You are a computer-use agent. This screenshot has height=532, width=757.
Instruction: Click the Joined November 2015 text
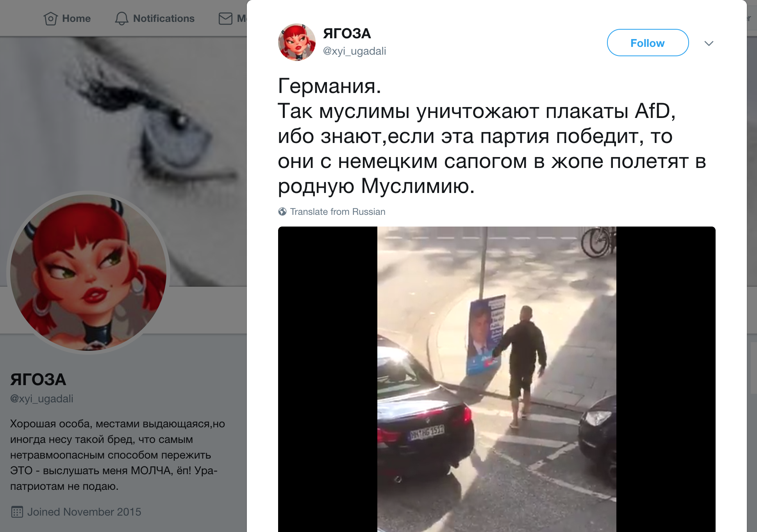[x=84, y=512]
